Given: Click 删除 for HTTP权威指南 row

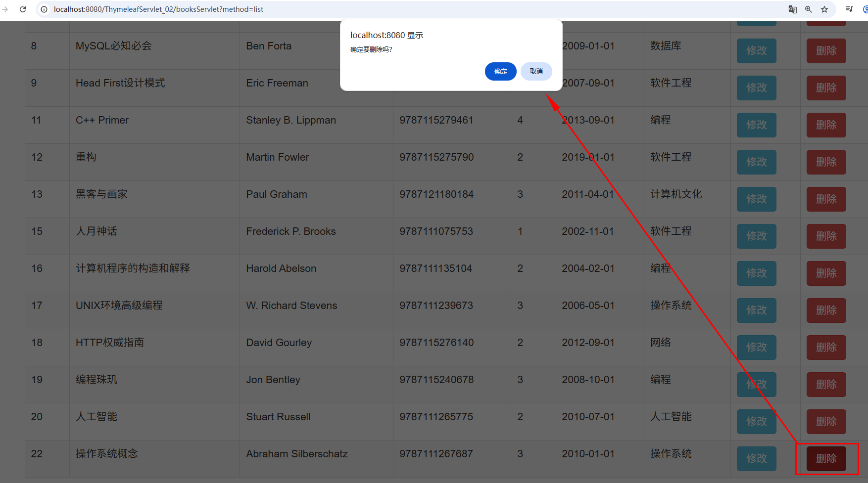Looking at the screenshot, I should [x=826, y=348].
